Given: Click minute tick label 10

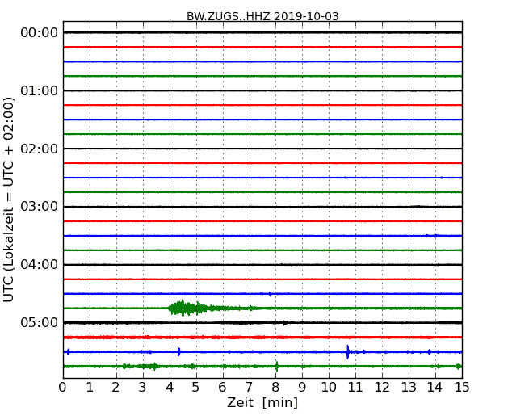Looking at the screenshot, I should tap(329, 388).
